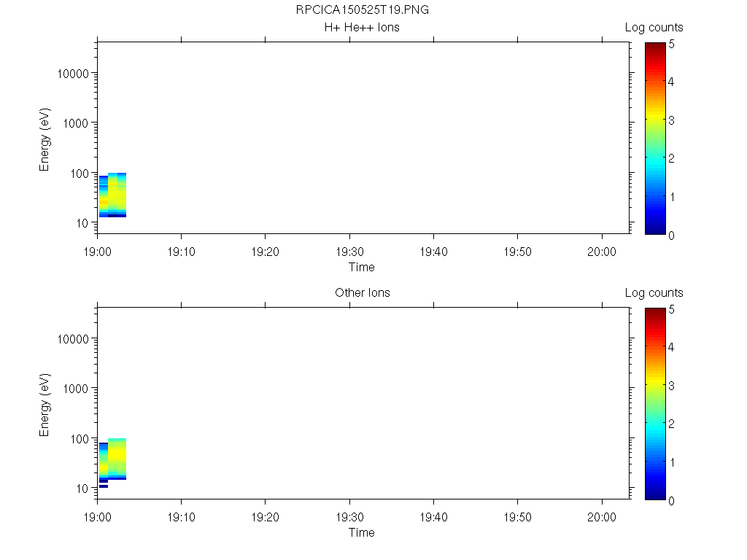Viewport: 747px width, 560px height.
Task: Click the 100 energy label in bottom panel
Action: (80, 439)
